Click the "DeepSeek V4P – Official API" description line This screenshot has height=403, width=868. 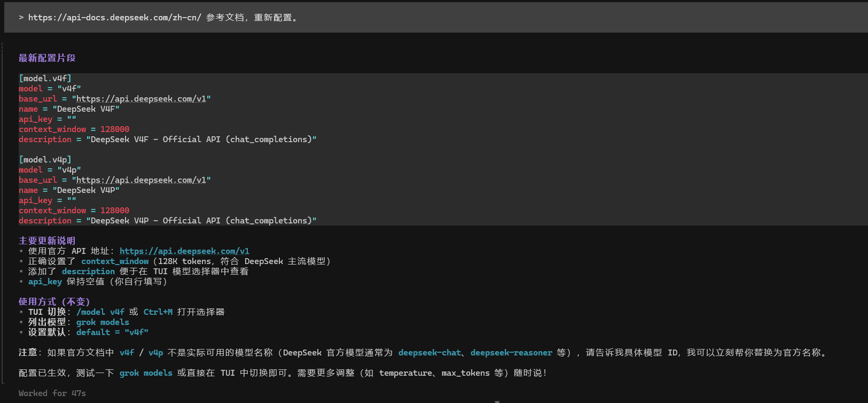click(168, 221)
